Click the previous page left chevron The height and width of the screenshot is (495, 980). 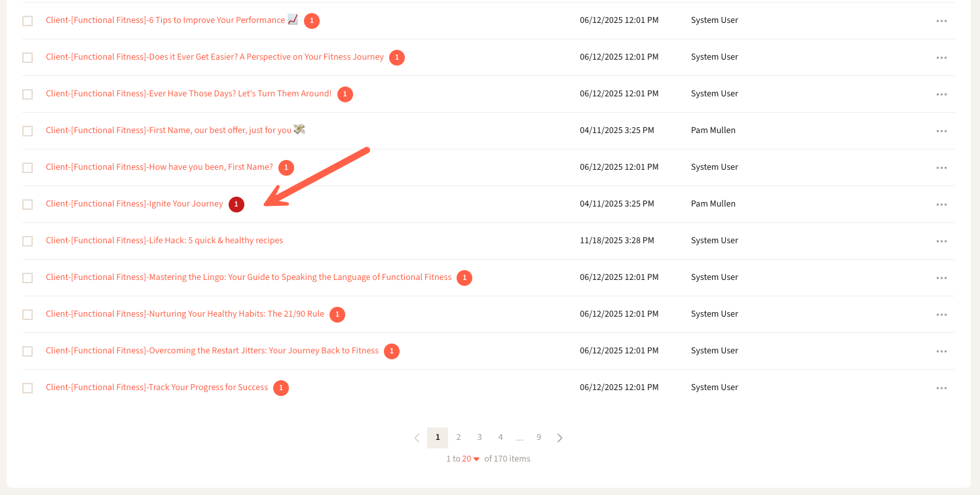tap(417, 438)
